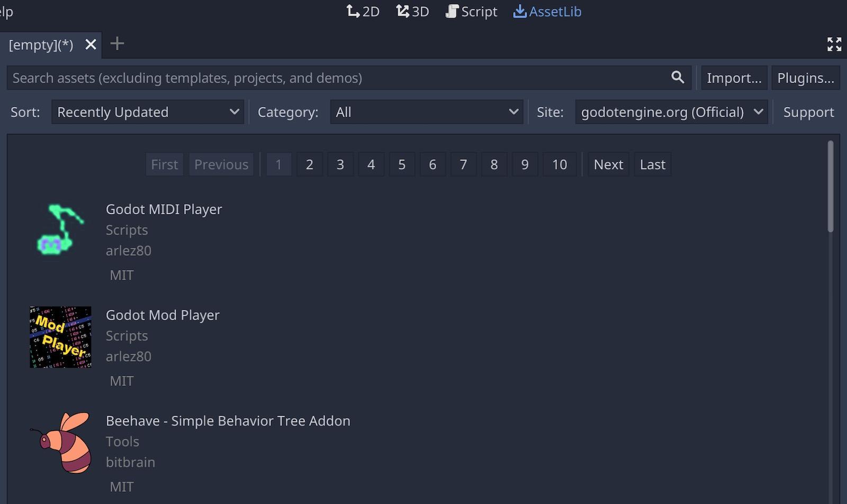Image resolution: width=847 pixels, height=504 pixels.
Task: Switch to the 3D workspace
Action: pos(412,11)
